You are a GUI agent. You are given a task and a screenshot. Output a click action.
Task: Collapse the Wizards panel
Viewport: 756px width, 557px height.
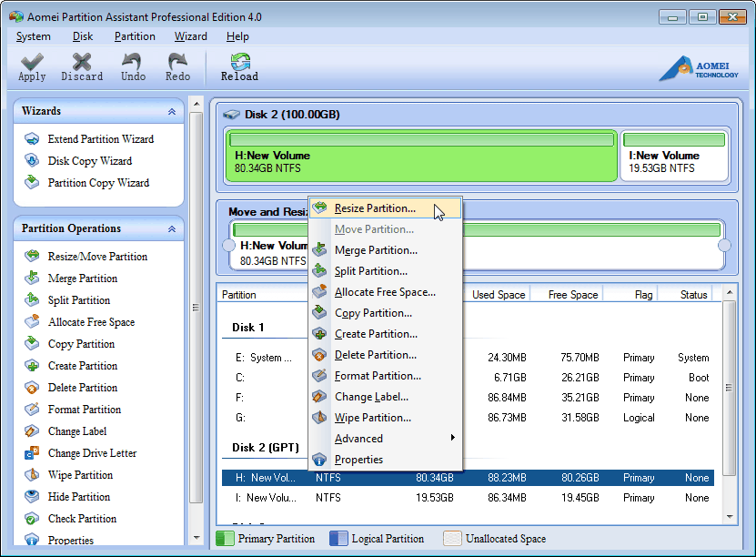(172, 111)
